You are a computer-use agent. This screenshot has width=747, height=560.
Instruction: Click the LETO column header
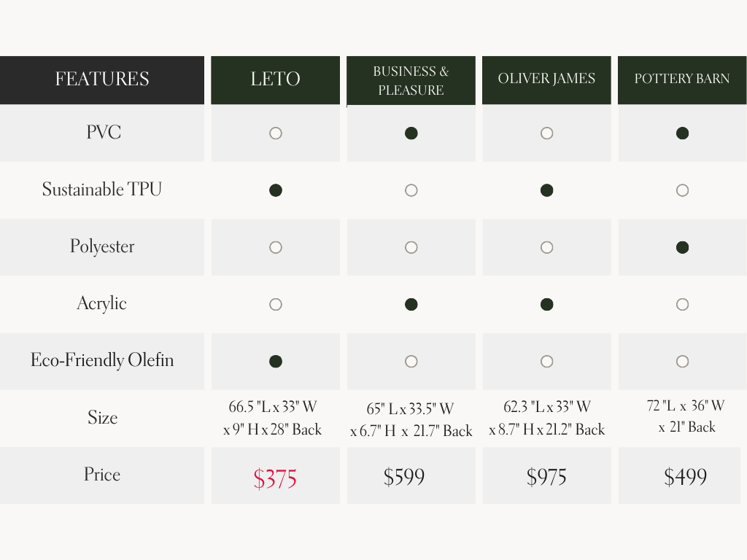click(276, 79)
